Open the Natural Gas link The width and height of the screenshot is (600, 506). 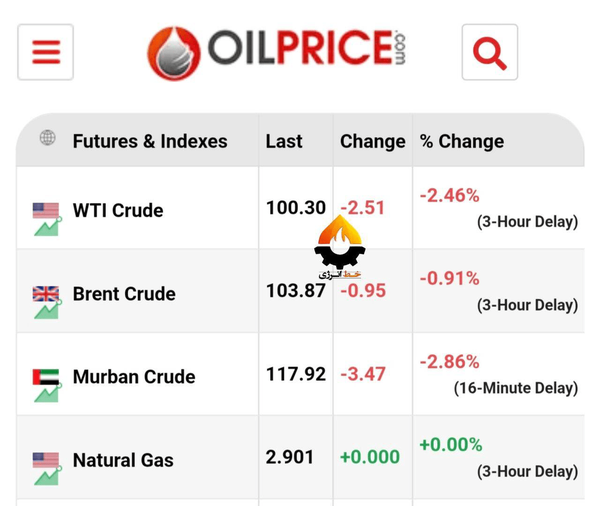(x=123, y=460)
